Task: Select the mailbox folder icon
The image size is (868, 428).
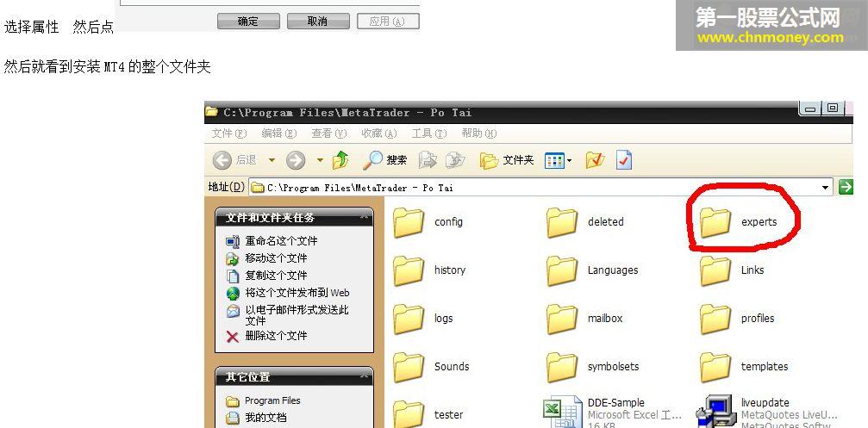Action: [x=562, y=319]
